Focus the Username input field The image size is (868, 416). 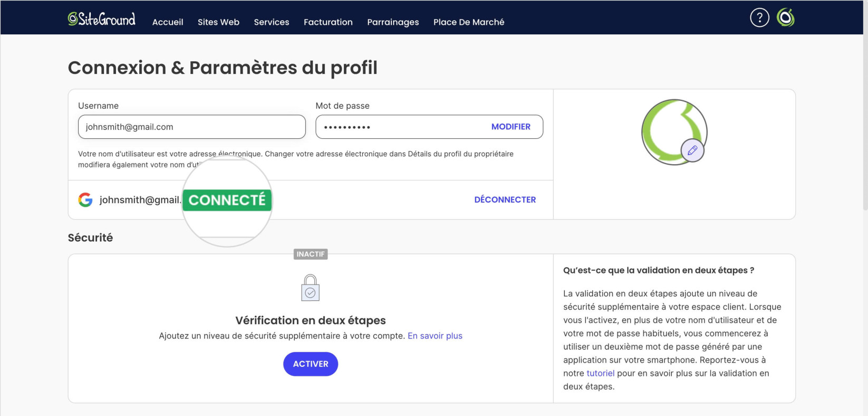pyautogui.click(x=192, y=127)
